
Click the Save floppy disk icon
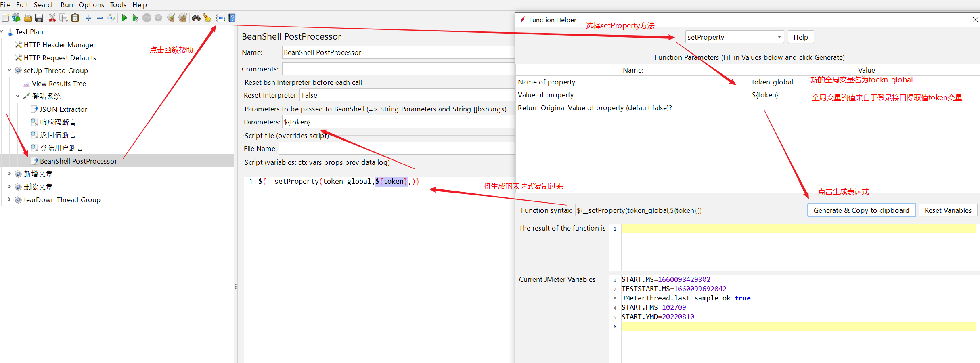pos(39,18)
